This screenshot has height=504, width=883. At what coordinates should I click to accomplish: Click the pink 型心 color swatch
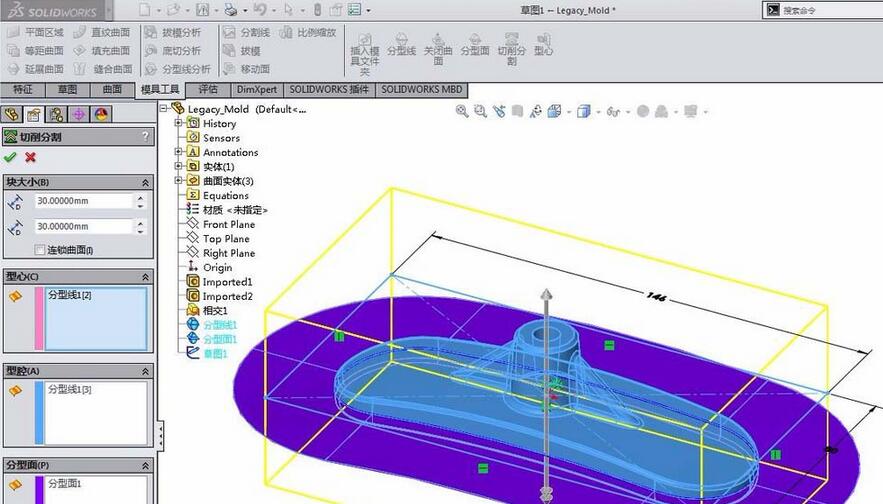39,319
